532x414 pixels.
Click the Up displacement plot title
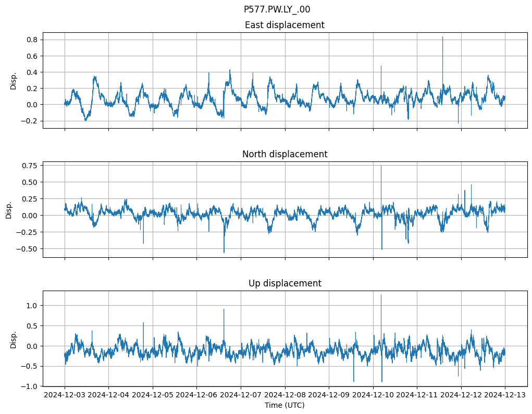[x=284, y=283]
